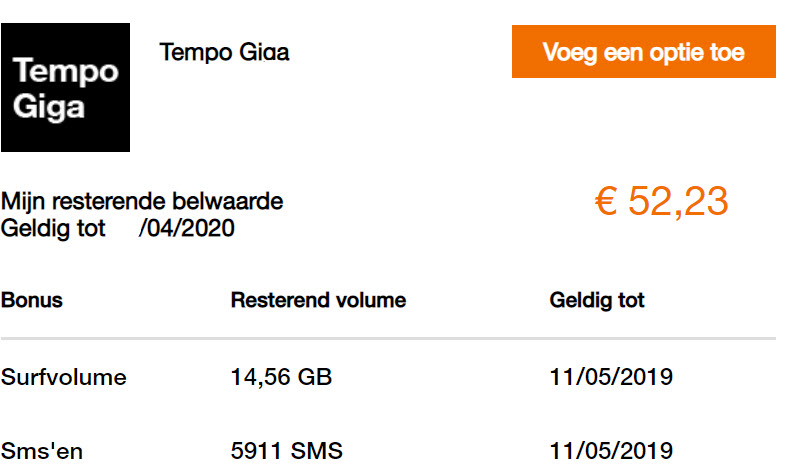Click the orange euro symbol
Viewport: 785px width, 472px height.
605,202
